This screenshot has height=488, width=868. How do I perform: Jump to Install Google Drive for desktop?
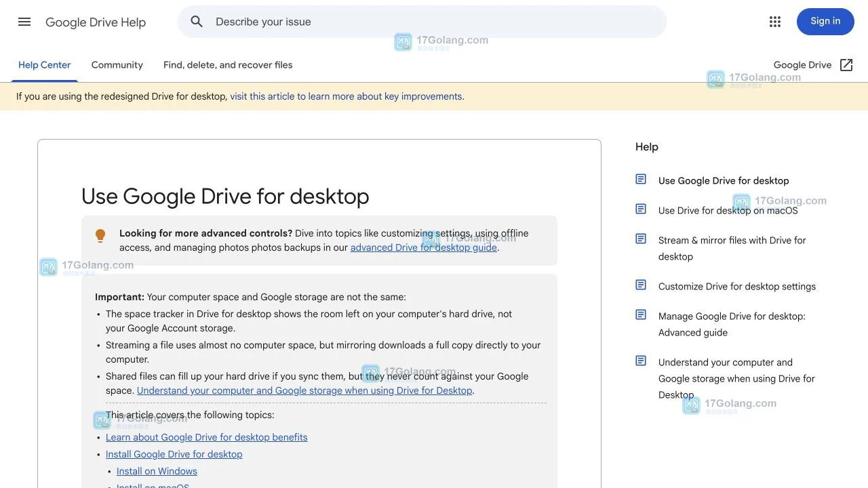pos(174,454)
